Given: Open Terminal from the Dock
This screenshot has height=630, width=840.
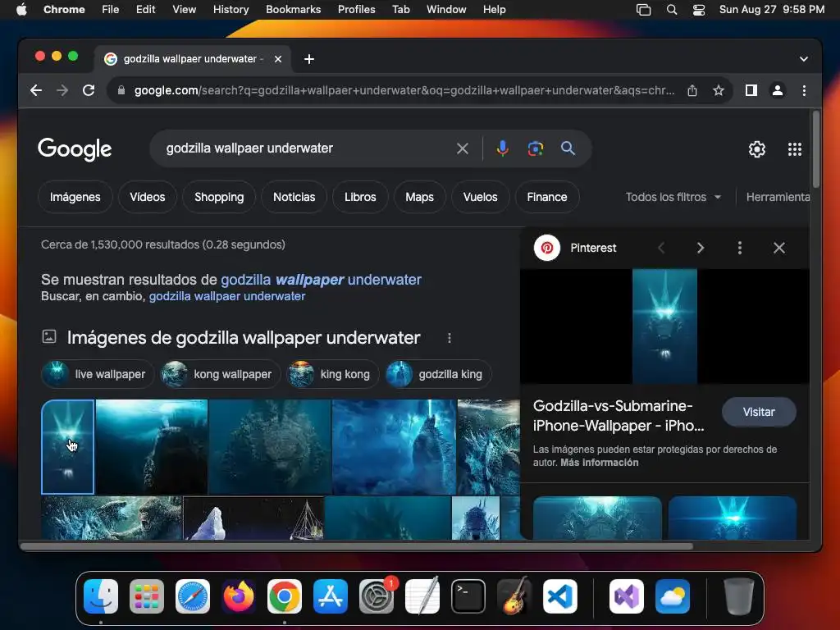Looking at the screenshot, I should click(468, 596).
